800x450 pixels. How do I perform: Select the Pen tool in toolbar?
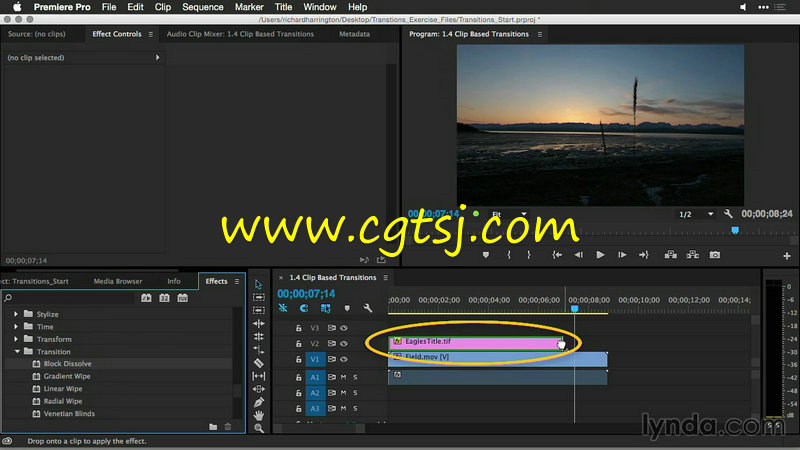259,403
